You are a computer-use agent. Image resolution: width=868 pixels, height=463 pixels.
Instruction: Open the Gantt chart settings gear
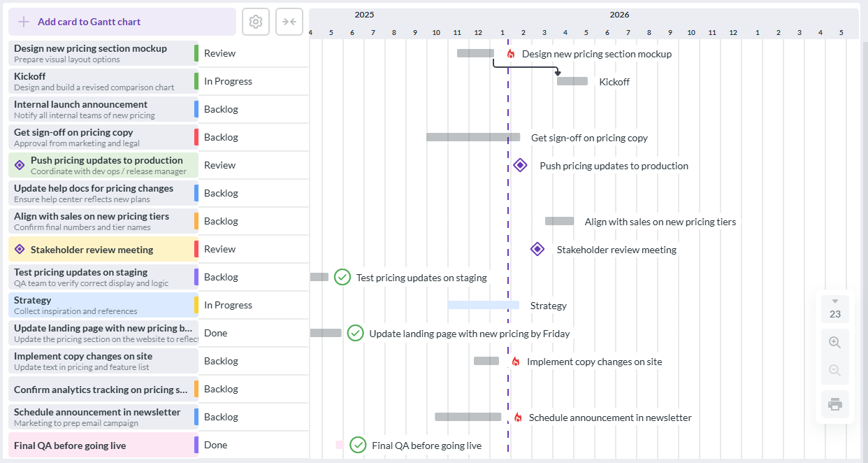tap(256, 22)
